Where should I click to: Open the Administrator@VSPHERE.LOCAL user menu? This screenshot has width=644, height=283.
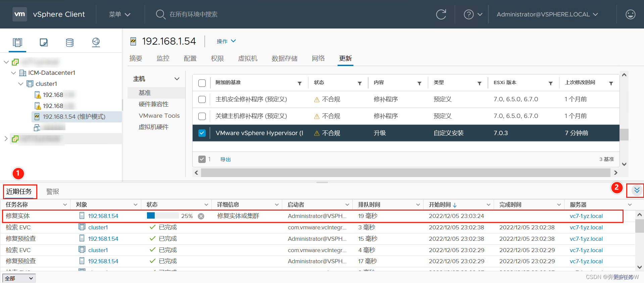[547, 14]
